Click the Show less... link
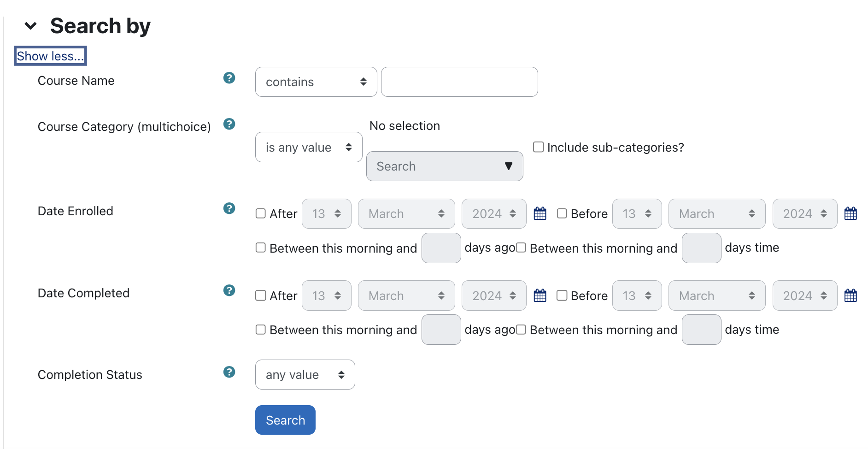 50,56
